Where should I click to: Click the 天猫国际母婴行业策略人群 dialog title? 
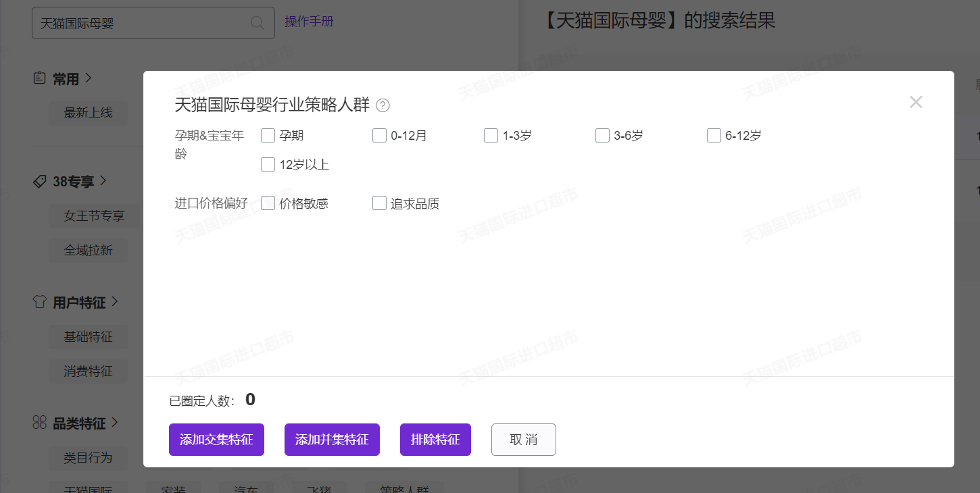tap(272, 105)
